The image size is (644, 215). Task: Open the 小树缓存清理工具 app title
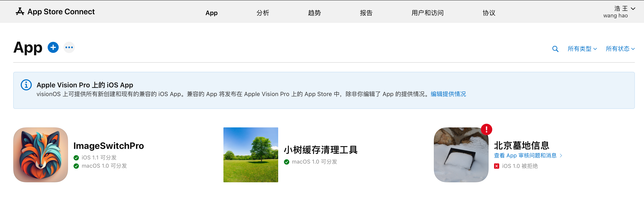tap(320, 150)
